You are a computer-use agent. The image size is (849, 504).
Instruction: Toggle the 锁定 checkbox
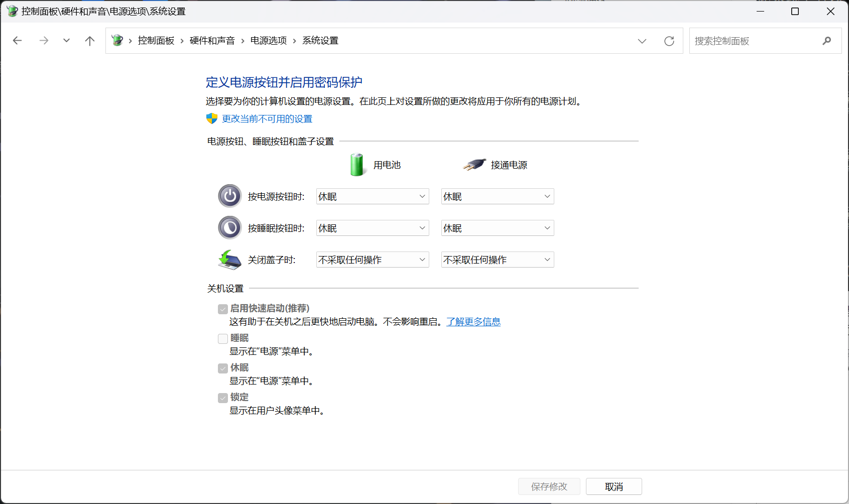click(223, 398)
